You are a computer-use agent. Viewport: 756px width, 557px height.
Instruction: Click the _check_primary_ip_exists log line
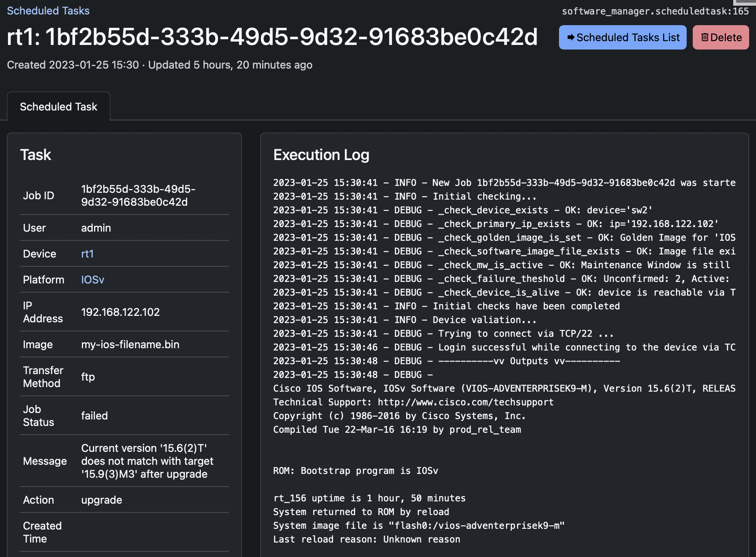pos(496,224)
